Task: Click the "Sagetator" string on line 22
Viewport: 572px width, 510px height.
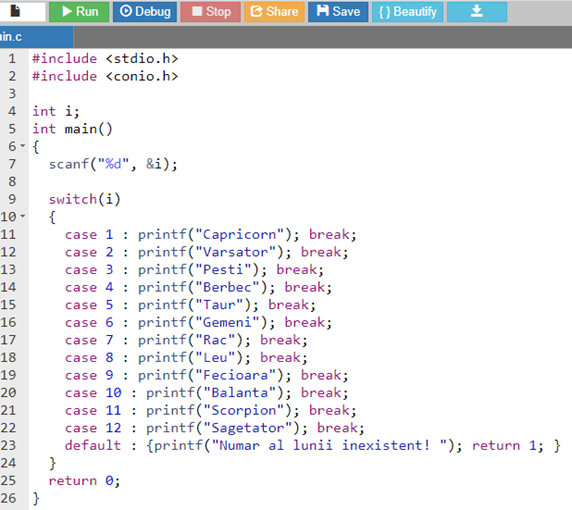Action: pyautogui.click(x=247, y=428)
